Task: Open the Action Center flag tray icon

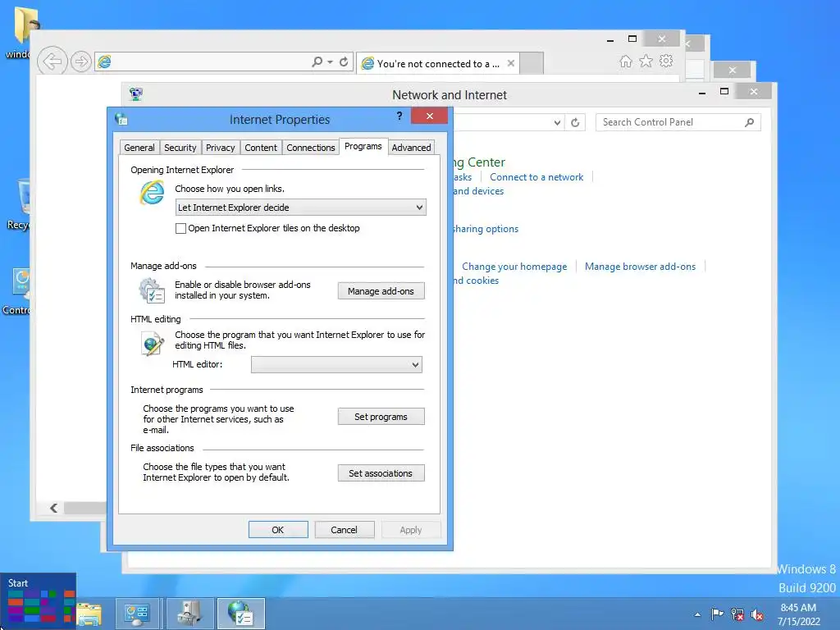Action: pos(717,614)
